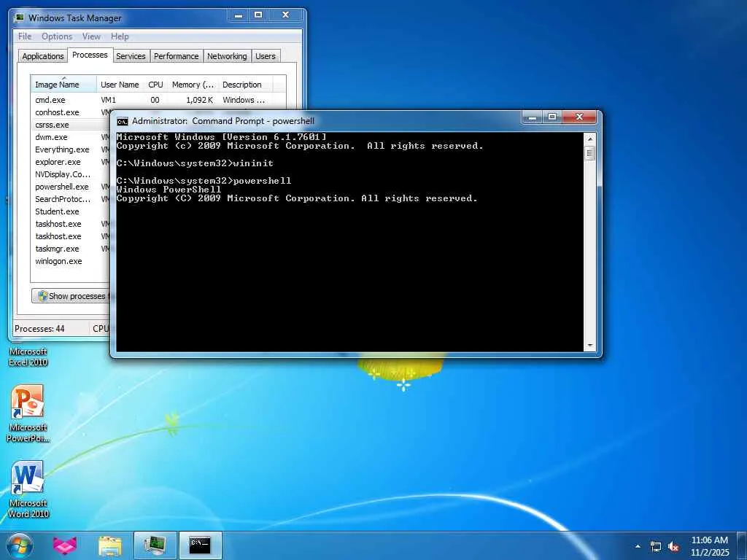The height and width of the screenshot is (560, 747).
Task: Select the Command Prompt taskbar button
Action: coord(200,545)
